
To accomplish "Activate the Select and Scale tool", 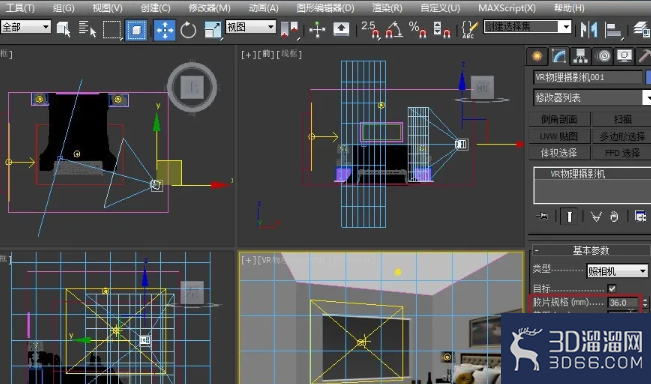I will pos(213,30).
